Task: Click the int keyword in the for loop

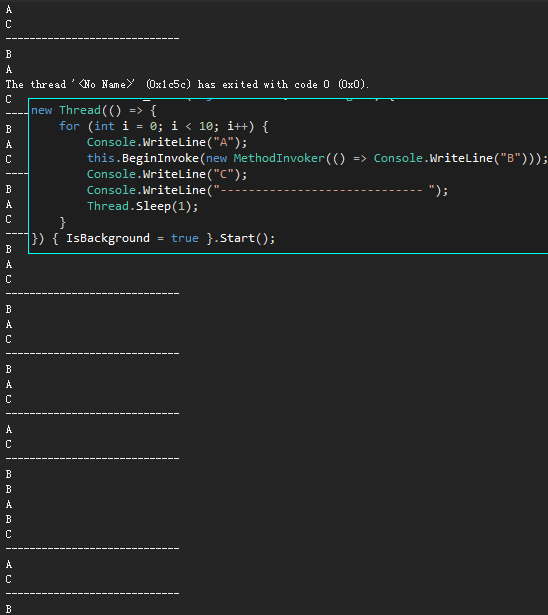Action: (104, 126)
